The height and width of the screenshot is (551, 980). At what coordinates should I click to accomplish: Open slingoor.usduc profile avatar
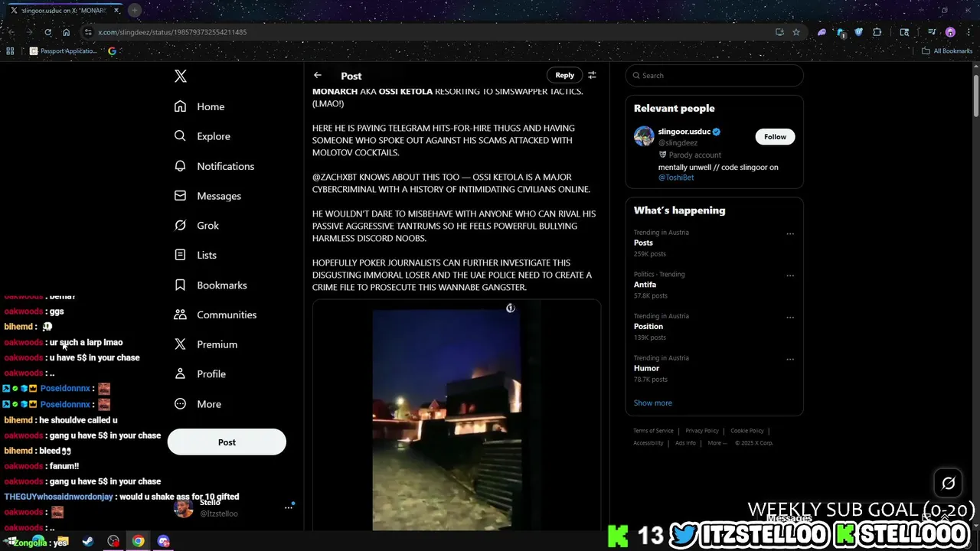point(644,136)
